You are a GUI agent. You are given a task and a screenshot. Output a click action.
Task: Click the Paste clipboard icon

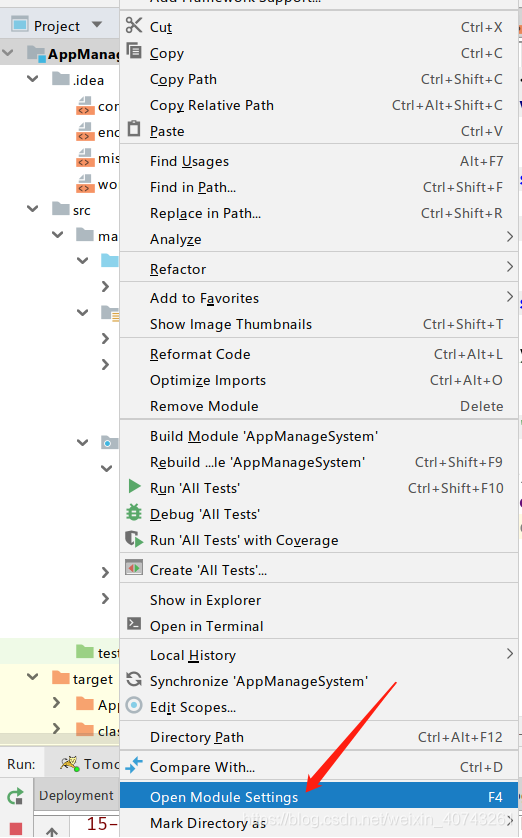point(134,129)
